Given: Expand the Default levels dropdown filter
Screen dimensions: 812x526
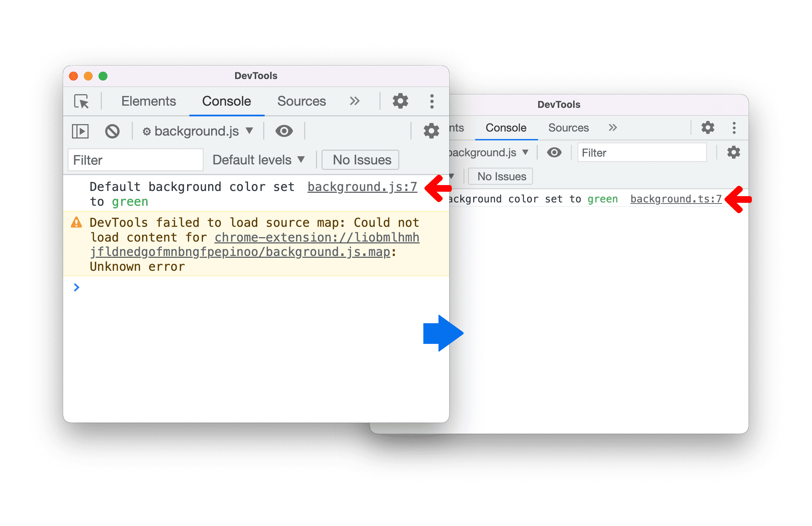Looking at the screenshot, I should [x=256, y=159].
